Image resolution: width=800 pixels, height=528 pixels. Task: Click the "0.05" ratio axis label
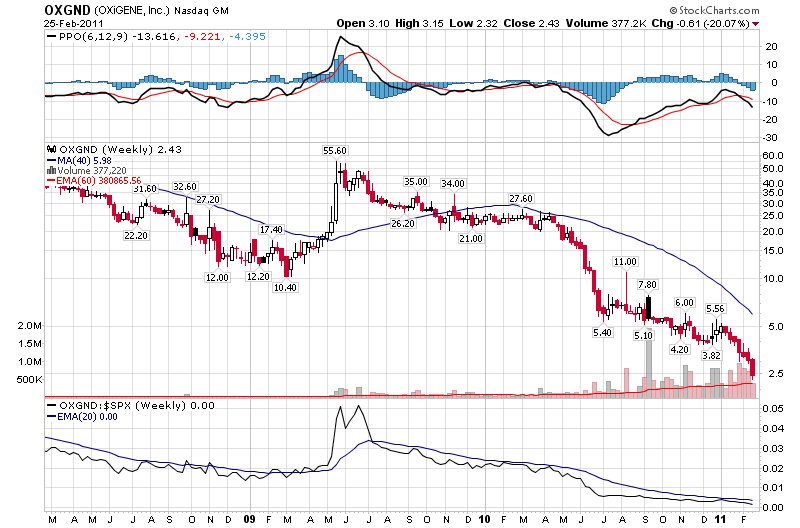773,409
